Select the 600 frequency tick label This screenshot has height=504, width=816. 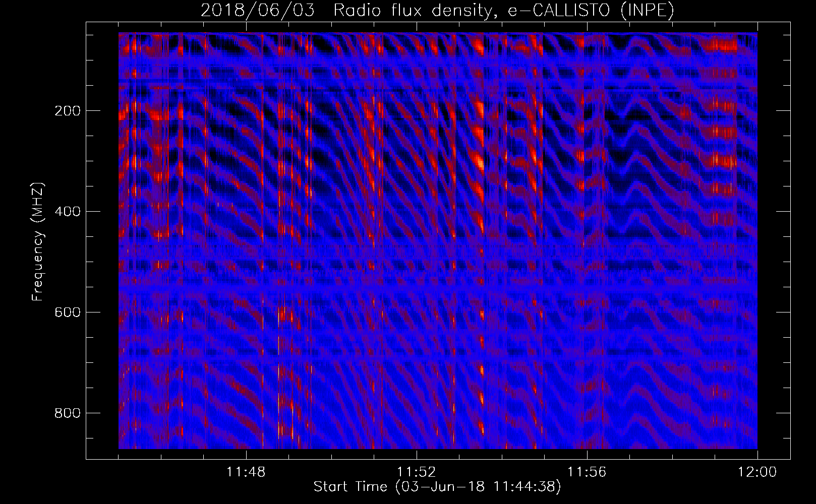coord(67,312)
